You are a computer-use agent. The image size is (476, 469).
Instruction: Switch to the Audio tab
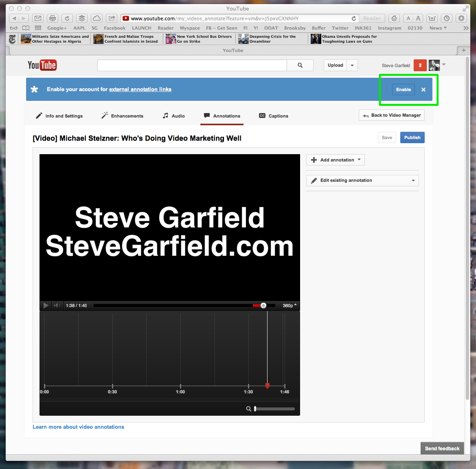click(x=173, y=116)
